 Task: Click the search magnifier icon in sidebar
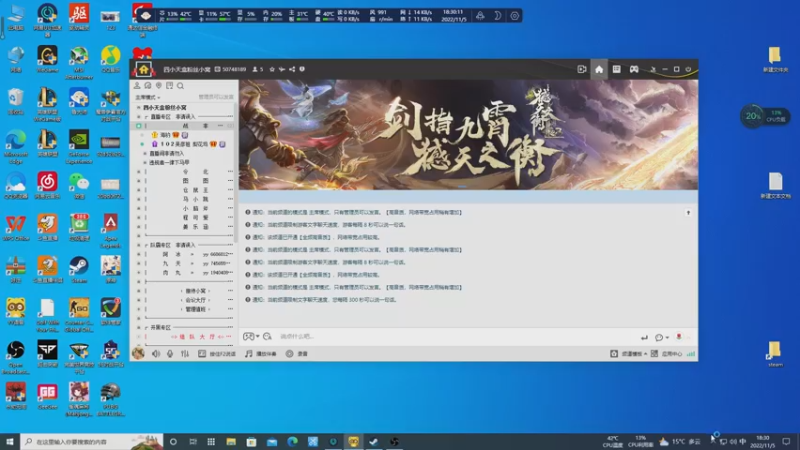pos(180,86)
